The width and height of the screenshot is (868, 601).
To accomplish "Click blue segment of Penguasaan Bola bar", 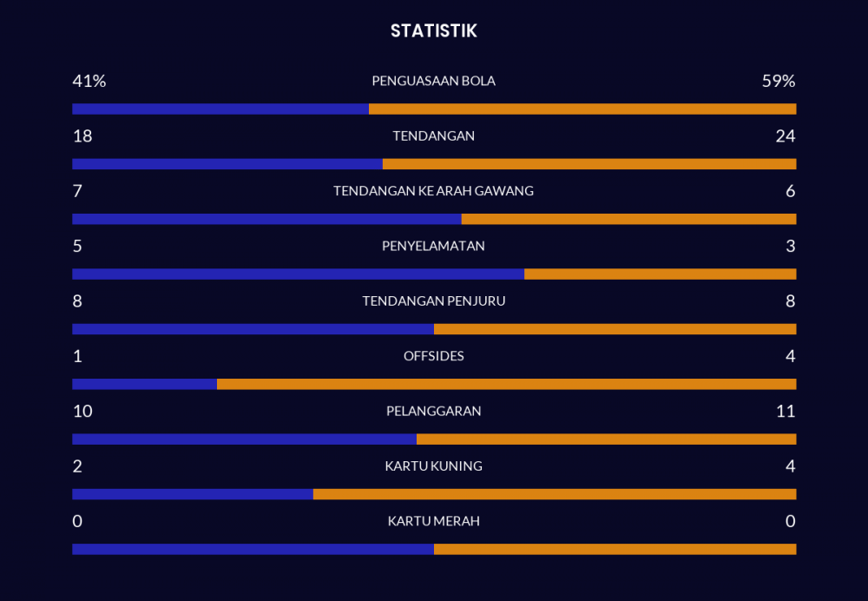I will 220,109.
